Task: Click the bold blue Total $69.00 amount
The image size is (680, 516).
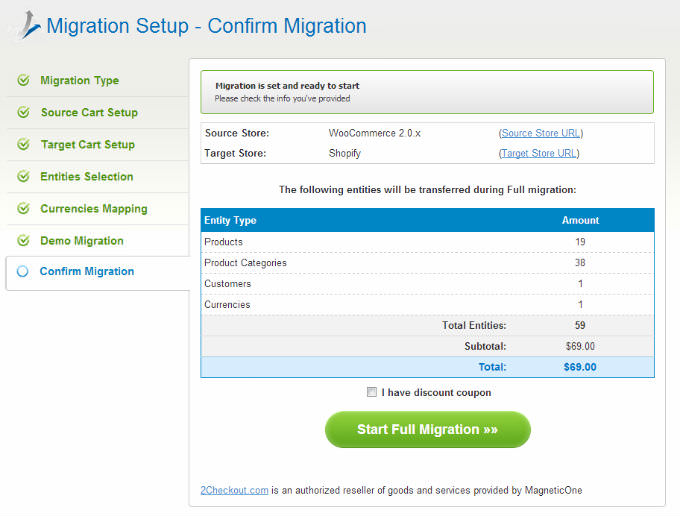Action: [580, 367]
